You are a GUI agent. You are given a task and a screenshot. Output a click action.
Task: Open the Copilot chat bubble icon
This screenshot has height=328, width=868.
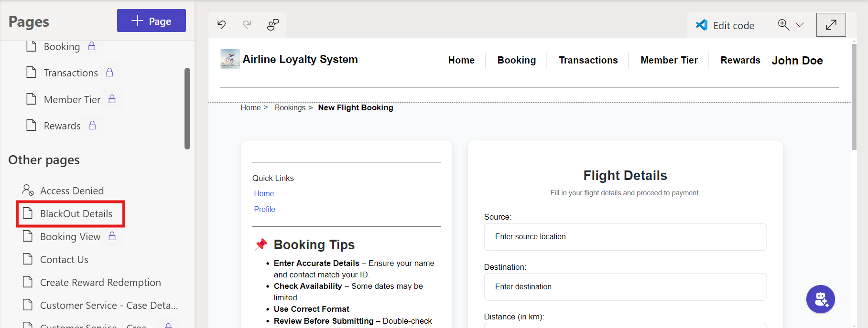(x=820, y=299)
